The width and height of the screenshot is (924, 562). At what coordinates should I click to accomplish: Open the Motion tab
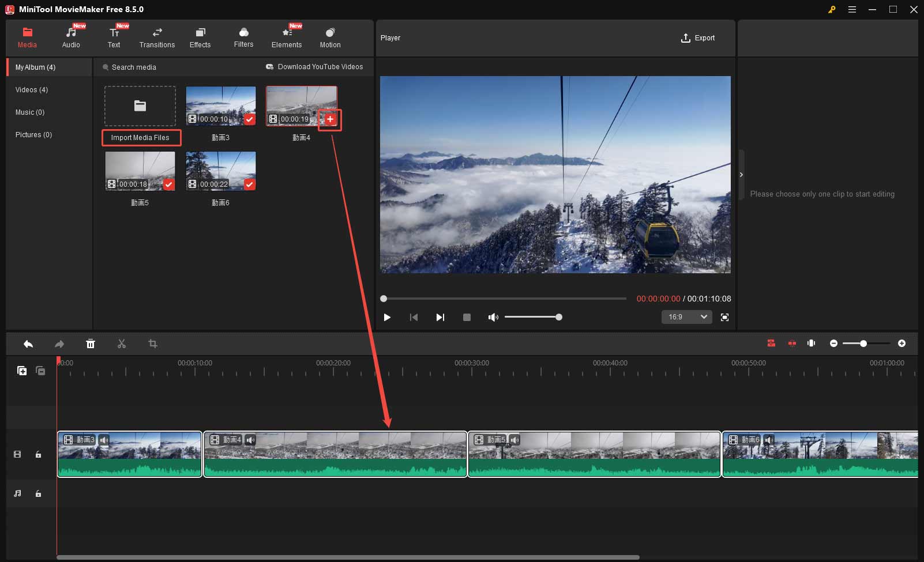point(330,37)
